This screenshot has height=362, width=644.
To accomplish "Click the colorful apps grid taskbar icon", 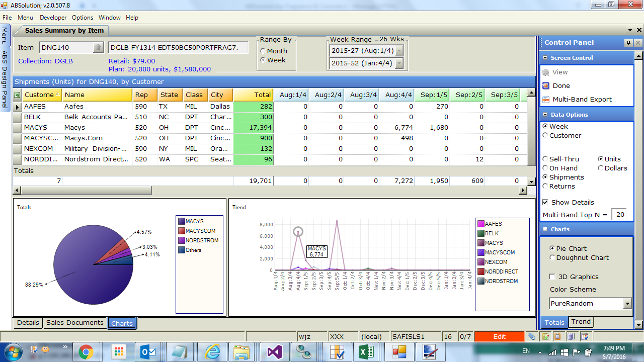I will pyautogui.click(x=118, y=352).
